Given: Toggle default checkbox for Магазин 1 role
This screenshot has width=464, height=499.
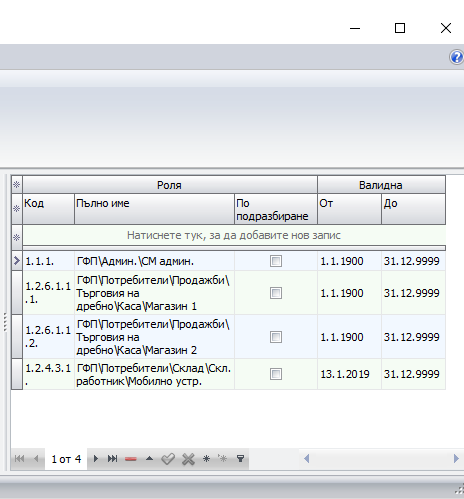Looking at the screenshot, I should (x=276, y=293).
